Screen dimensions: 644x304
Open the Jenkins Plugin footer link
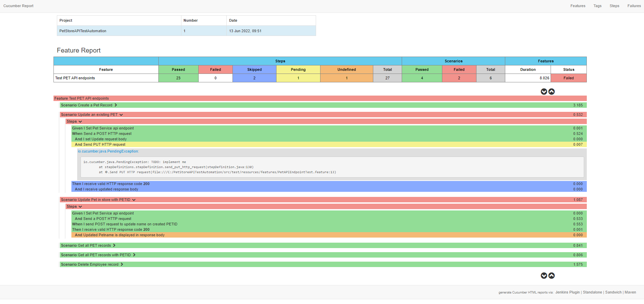pyautogui.click(x=568, y=292)
